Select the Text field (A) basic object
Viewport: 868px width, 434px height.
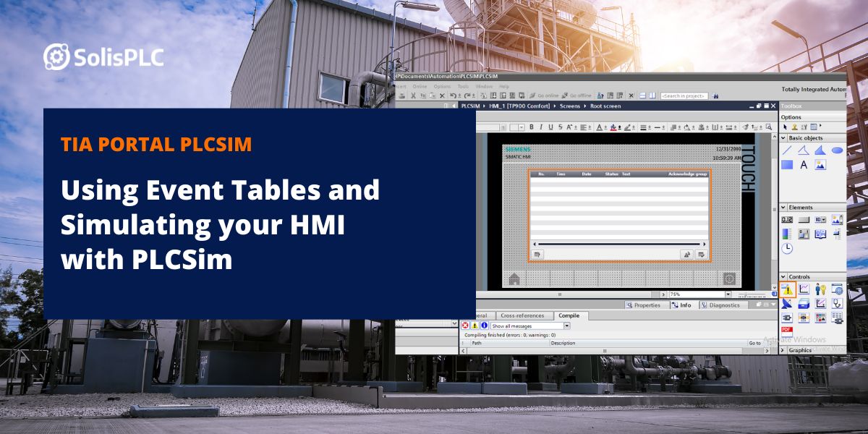803,165
